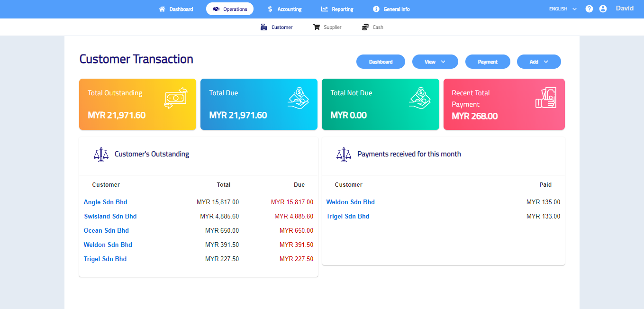Expand the Add dropdown button

538,62
